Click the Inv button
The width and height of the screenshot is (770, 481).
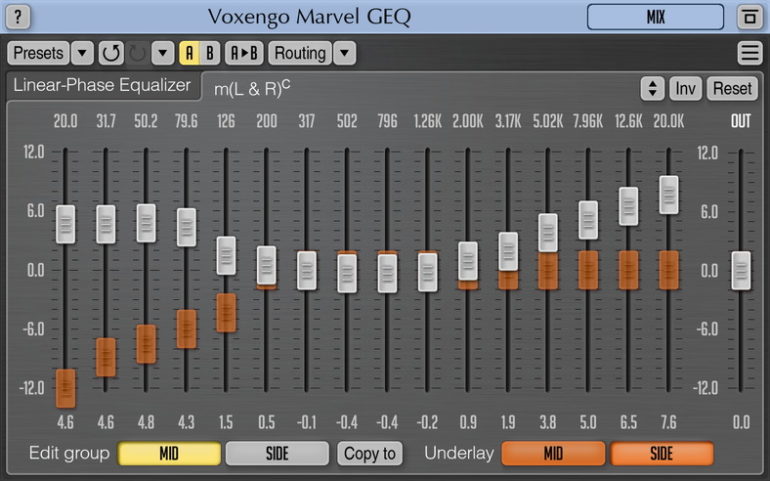pyautogui.click(x=685, y=88)
